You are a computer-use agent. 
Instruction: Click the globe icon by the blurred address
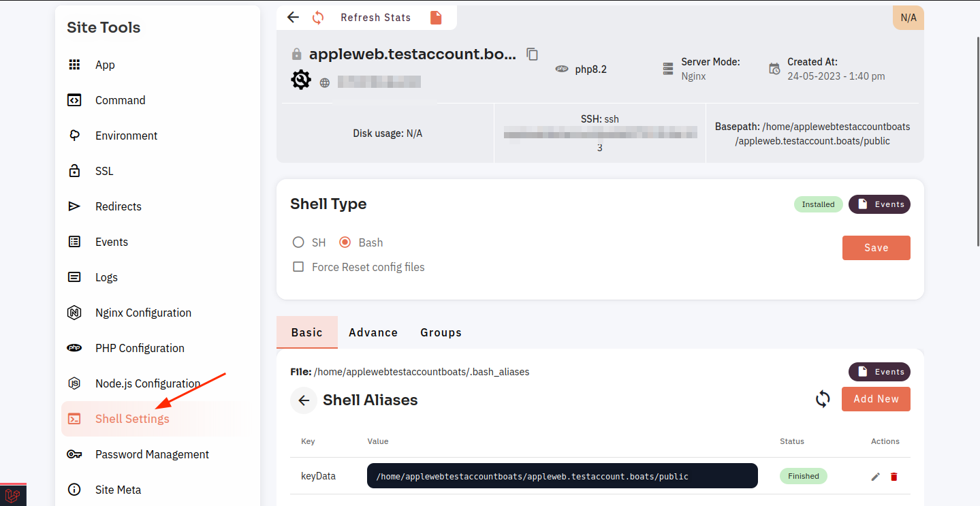[x=325, y=82]
